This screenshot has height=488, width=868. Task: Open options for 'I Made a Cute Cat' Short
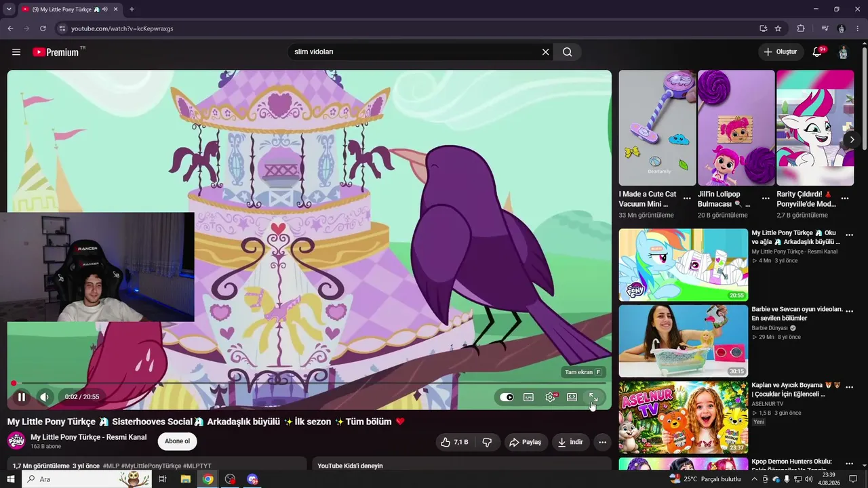[x=687, y=199]
